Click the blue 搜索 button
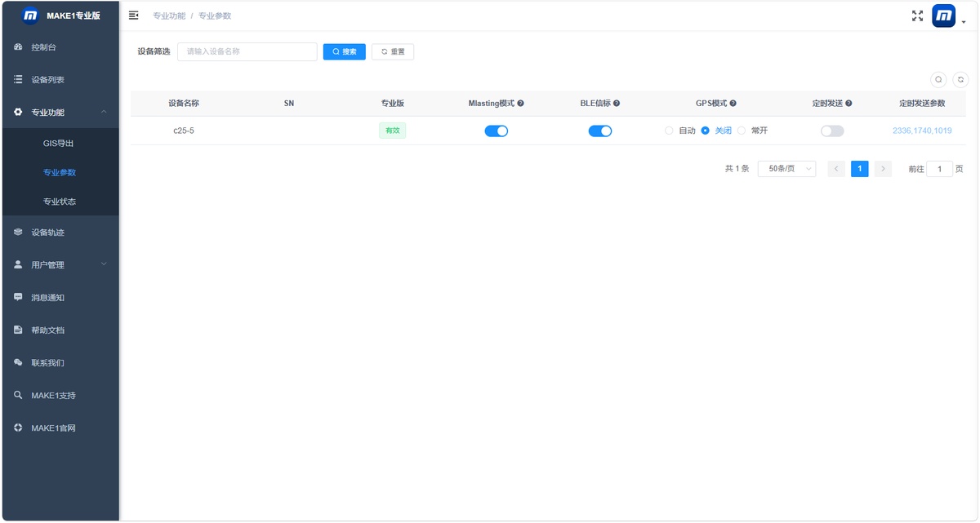The image size is (980, 523). [x=345, y=52]
